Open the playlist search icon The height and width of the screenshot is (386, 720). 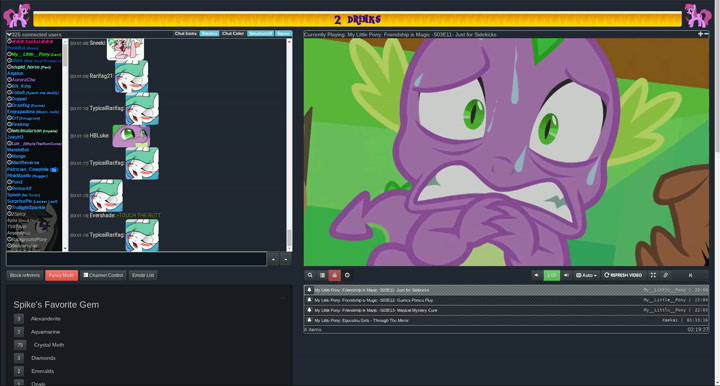coord(310,275)
